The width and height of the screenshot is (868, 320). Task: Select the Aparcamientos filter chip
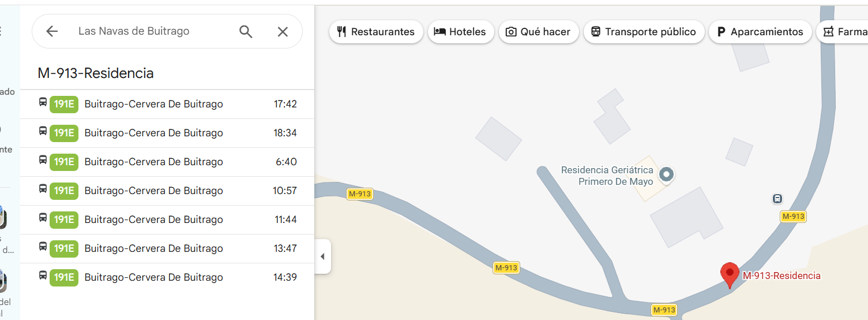[760, 32]
